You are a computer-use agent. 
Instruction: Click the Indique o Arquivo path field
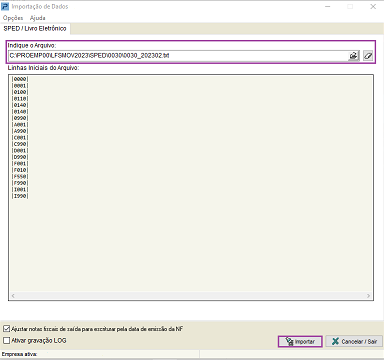point(178,56)
